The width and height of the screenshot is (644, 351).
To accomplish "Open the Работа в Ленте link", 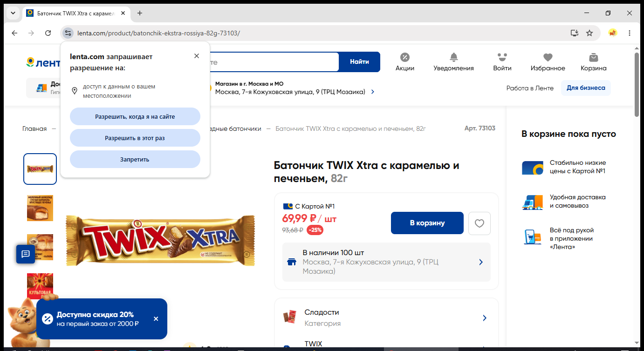I will pos(530,88).
